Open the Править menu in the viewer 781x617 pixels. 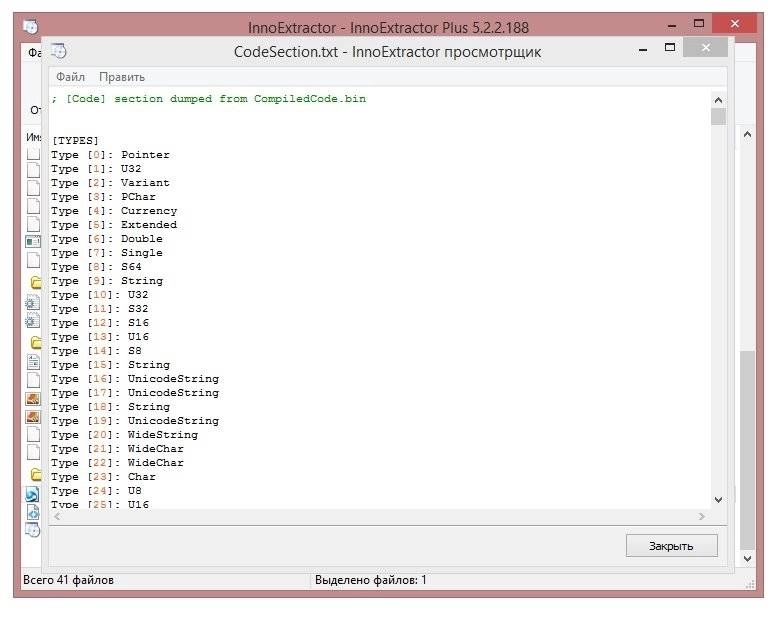pos(122,77)
